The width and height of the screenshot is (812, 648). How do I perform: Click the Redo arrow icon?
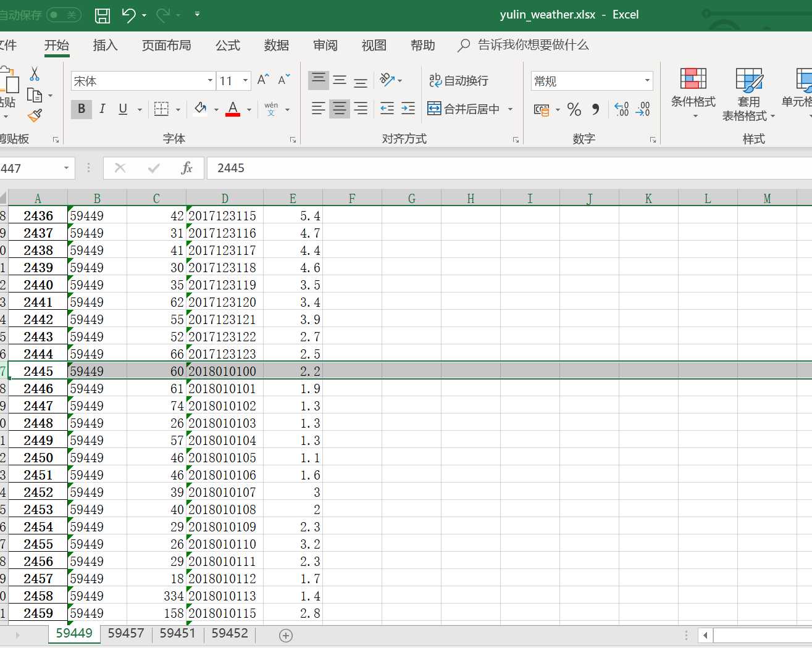tap(164, 15)
